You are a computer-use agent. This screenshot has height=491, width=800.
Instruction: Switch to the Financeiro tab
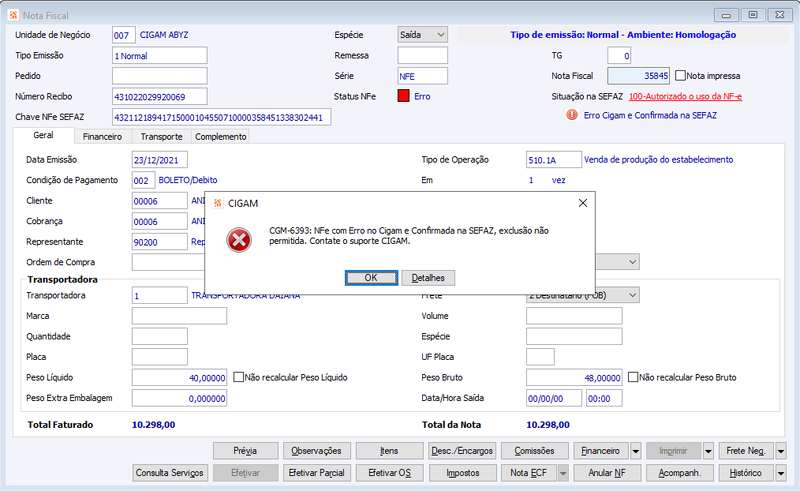103,137
